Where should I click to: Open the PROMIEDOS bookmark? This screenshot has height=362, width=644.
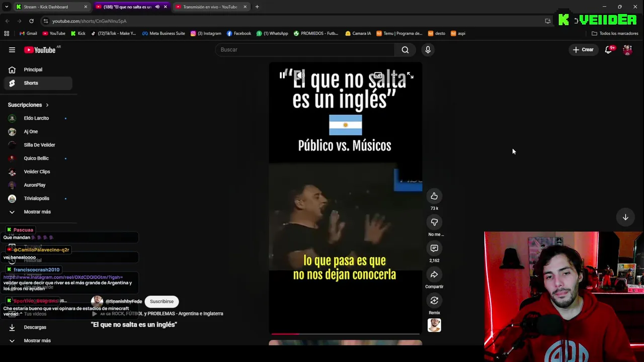[316, 33]
